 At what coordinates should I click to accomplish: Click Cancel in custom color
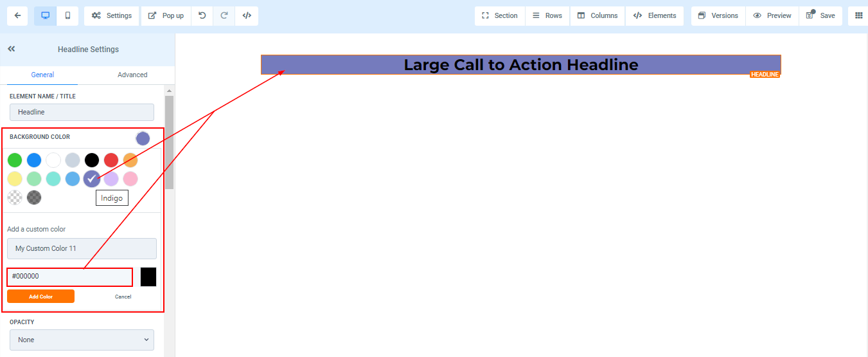pyautogui.click(x=123, y=297)
